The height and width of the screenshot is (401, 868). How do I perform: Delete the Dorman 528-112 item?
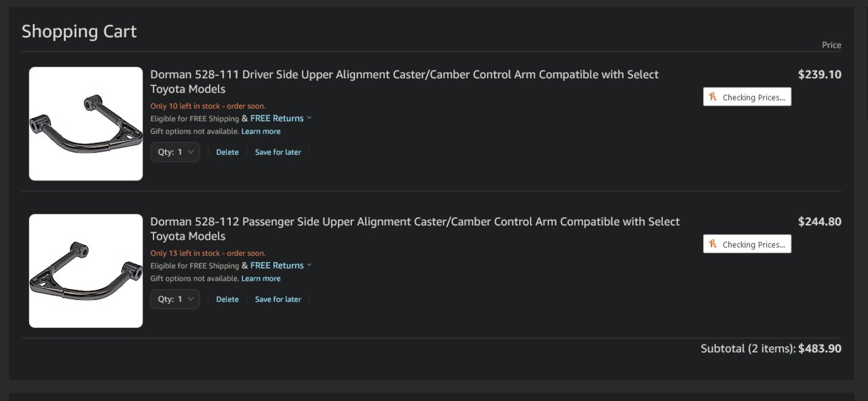coord(227,299)
